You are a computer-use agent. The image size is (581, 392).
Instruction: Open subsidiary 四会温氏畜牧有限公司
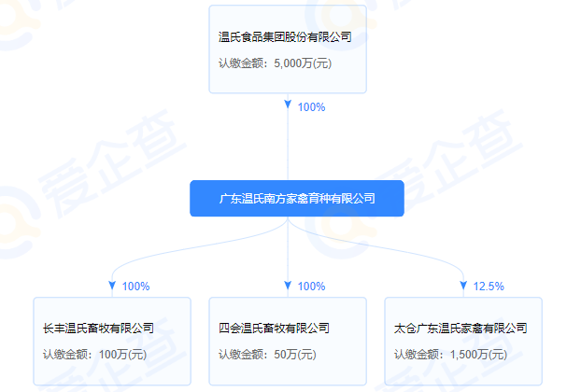274,329
